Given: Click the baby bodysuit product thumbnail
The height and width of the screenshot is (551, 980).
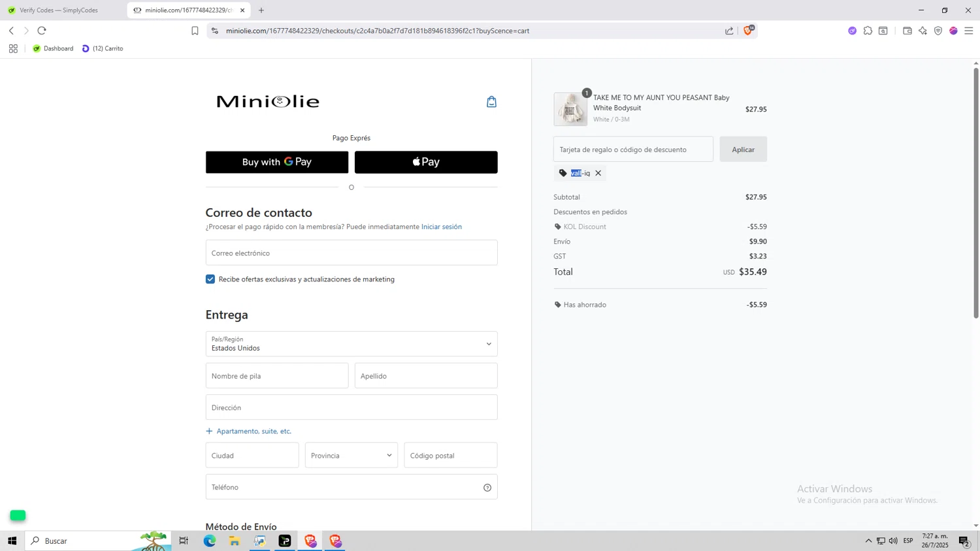Looking at the screenshot, I should (x=570, y=109).
